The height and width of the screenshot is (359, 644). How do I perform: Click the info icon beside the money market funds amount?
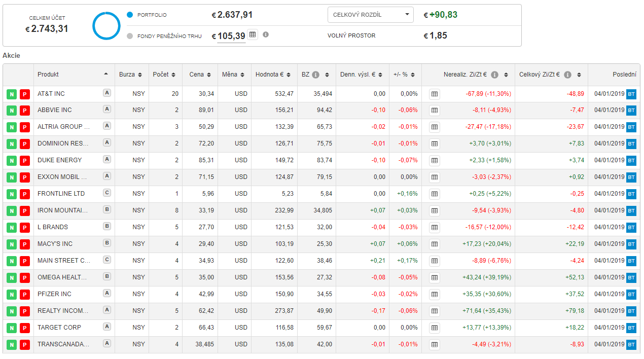(x=266, y=34)
